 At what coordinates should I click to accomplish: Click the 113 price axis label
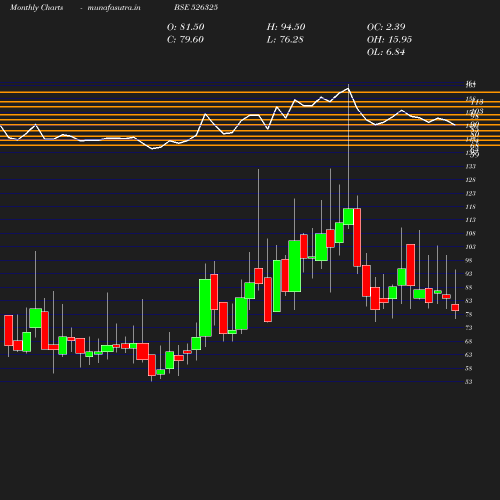[471, 220]
